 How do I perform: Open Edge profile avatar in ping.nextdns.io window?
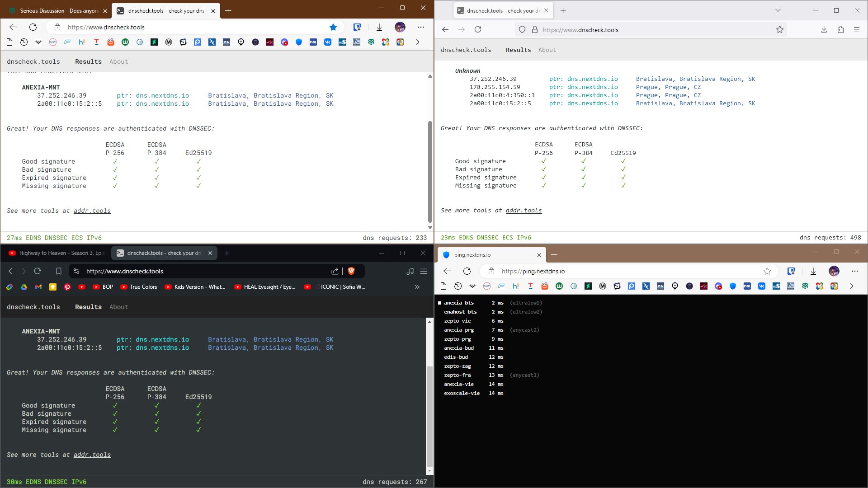pos(834,271)
